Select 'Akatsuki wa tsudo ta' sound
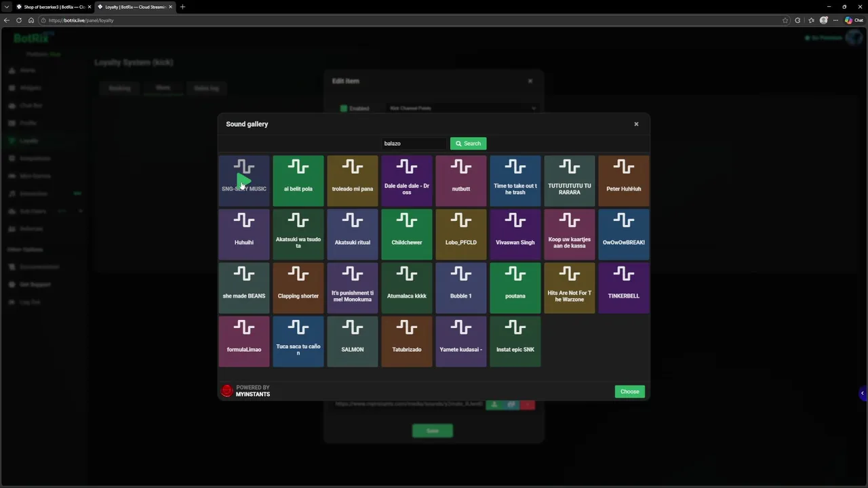The height and width of the screenshot is (488, 868). (x=298, y=234)
